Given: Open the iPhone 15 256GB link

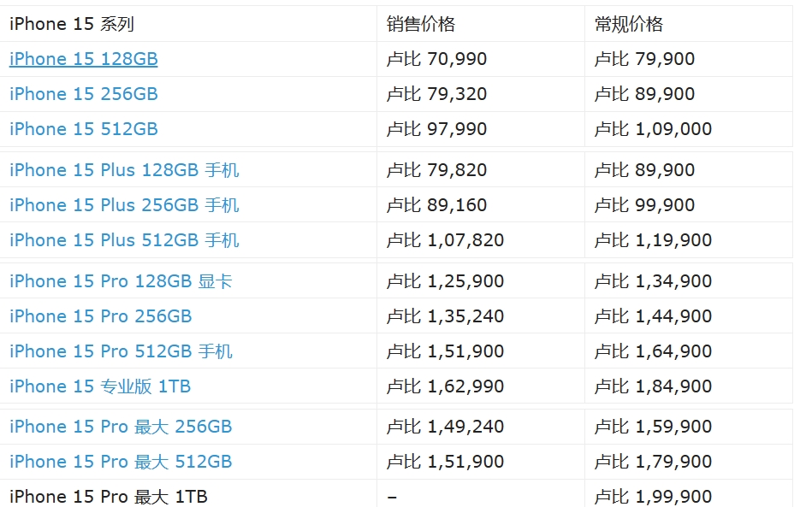Looking at the screenshot, I should click(x=83, y=94).
